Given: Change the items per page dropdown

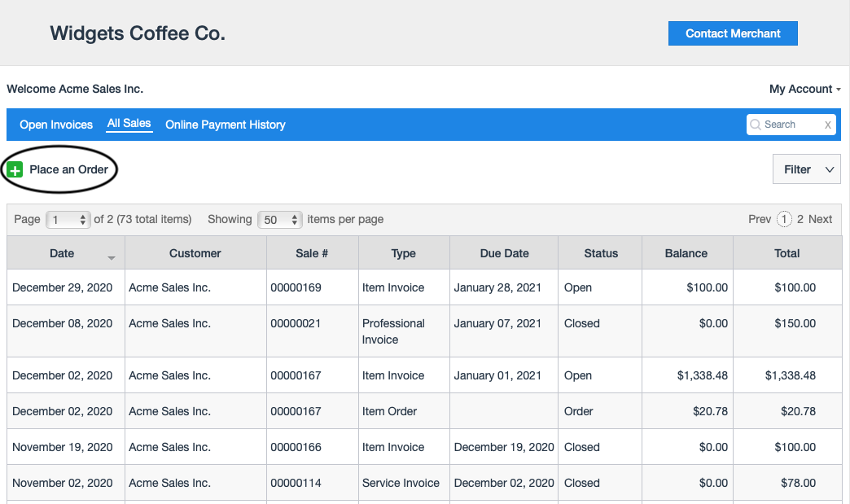Looking at the screenshot, I should coord(279,220).
